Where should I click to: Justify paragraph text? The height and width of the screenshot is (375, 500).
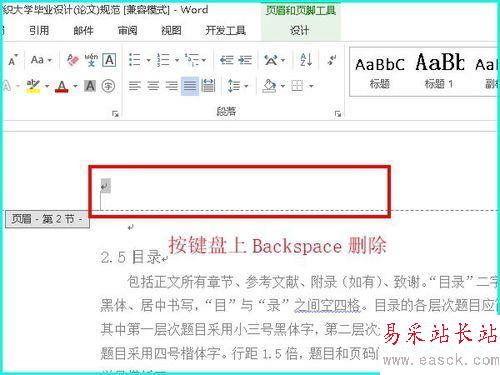[190, 86]
